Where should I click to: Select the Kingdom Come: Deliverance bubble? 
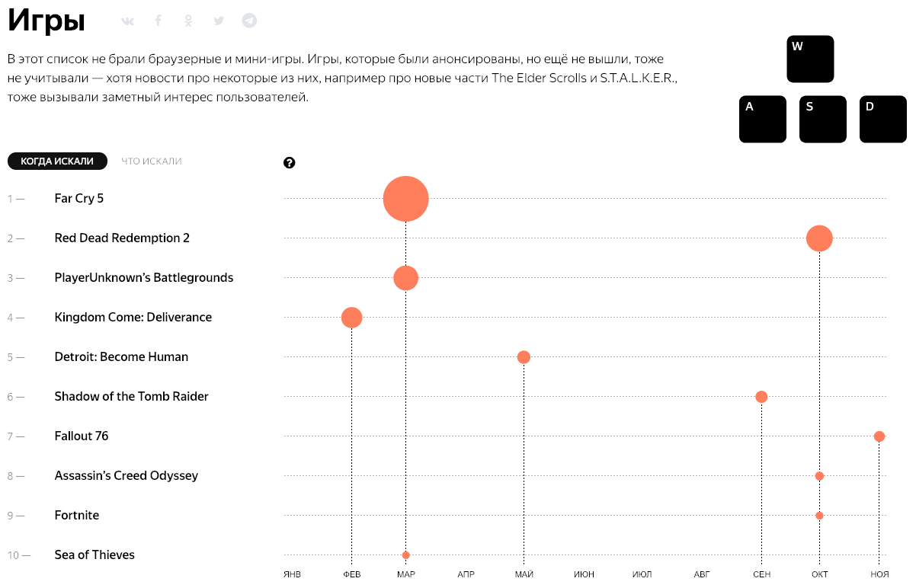[x=351, y=318]
